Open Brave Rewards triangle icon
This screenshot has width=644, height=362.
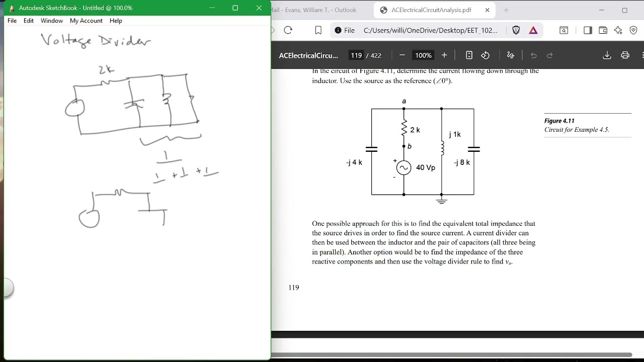point(533,30)
